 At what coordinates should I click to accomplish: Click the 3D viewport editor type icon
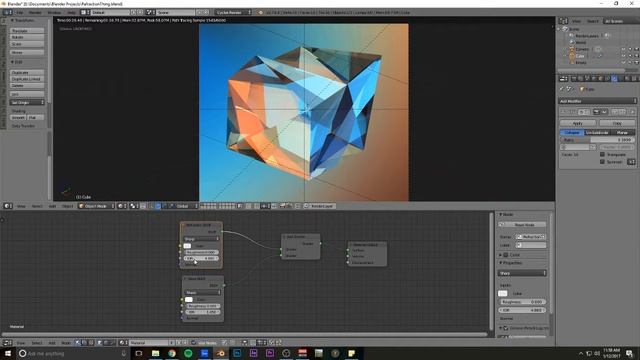[8, 206]
